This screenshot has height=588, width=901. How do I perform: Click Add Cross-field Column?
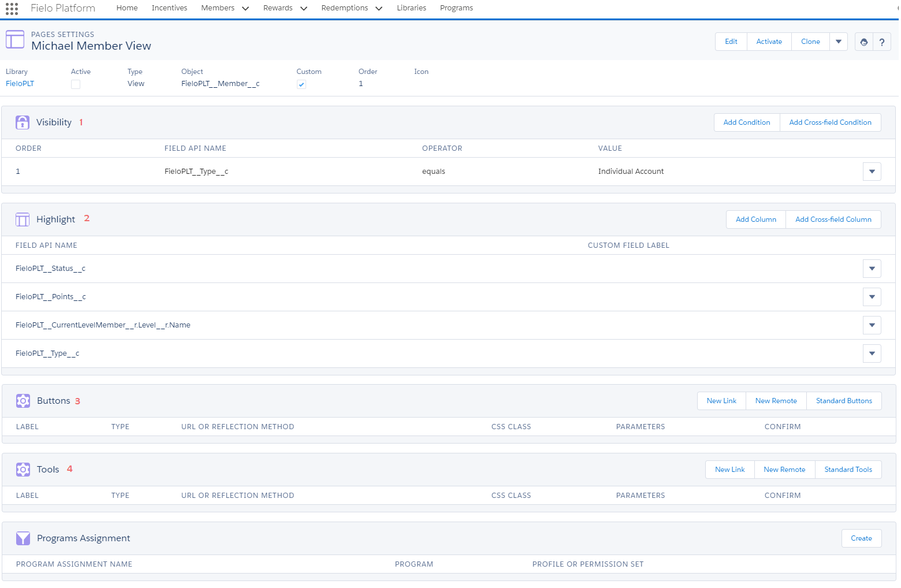[x=833, y=219]
